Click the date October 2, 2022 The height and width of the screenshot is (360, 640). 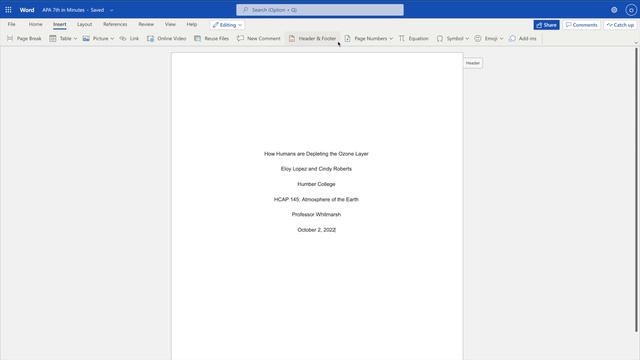[316, 230]
